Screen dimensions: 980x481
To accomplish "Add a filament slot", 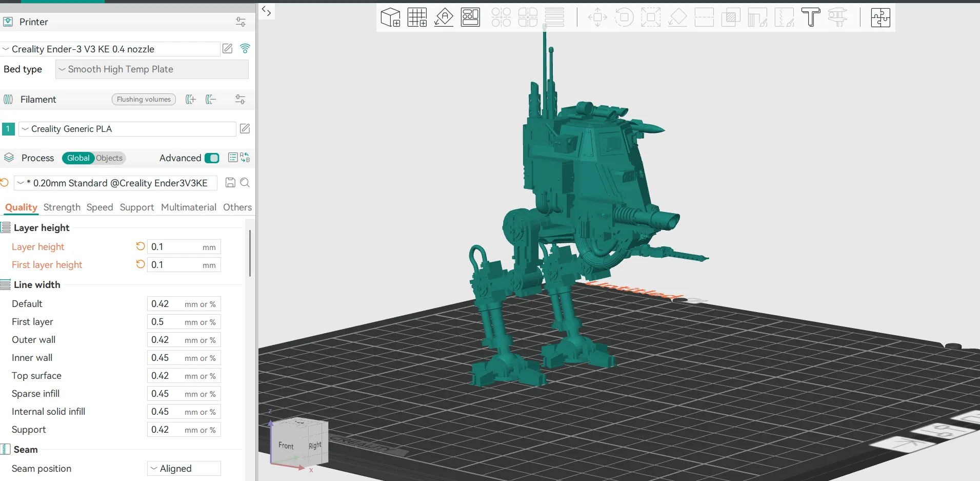I will 191,99.
